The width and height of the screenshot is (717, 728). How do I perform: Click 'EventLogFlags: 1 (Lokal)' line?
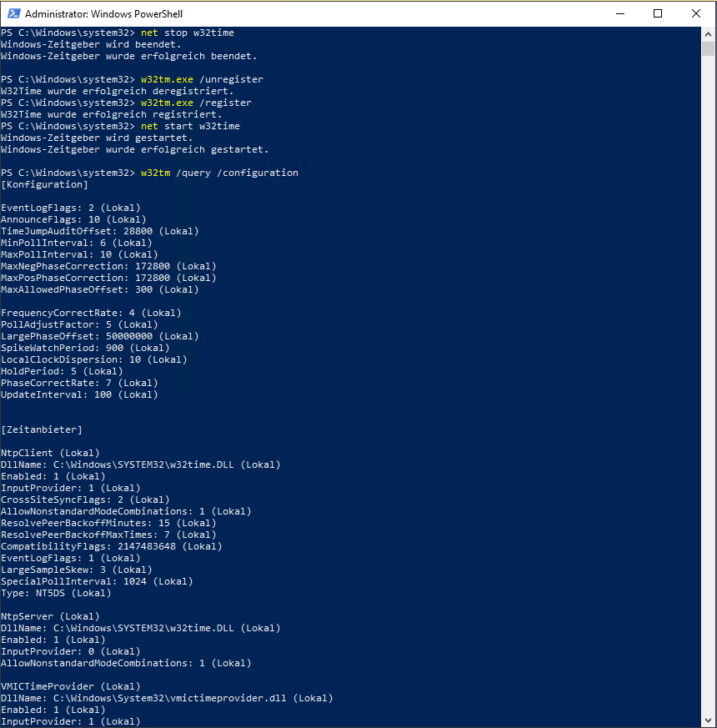coord(71,558)
